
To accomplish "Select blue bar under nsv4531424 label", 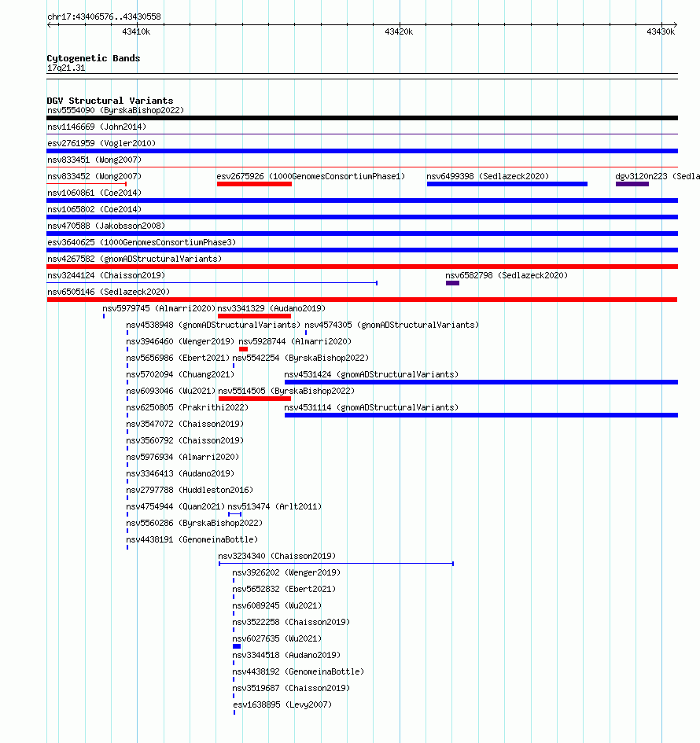I will [x=481, y=382].
